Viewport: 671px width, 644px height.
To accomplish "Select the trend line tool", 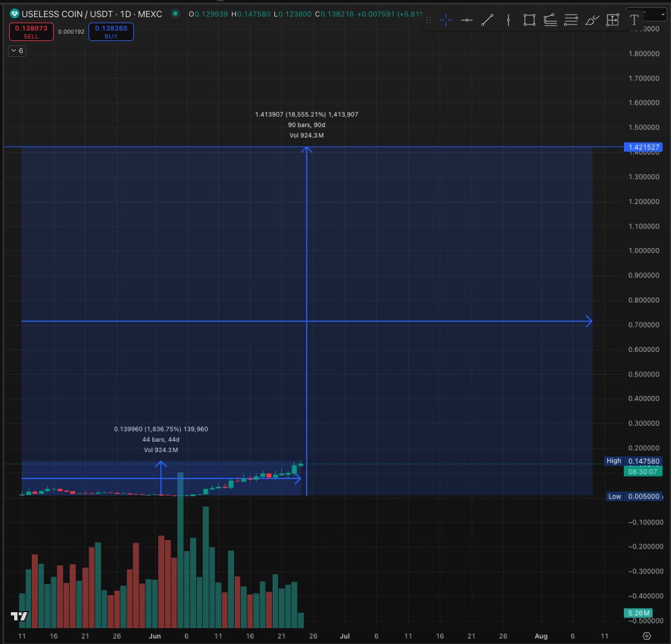I will (x=488, y=20).
